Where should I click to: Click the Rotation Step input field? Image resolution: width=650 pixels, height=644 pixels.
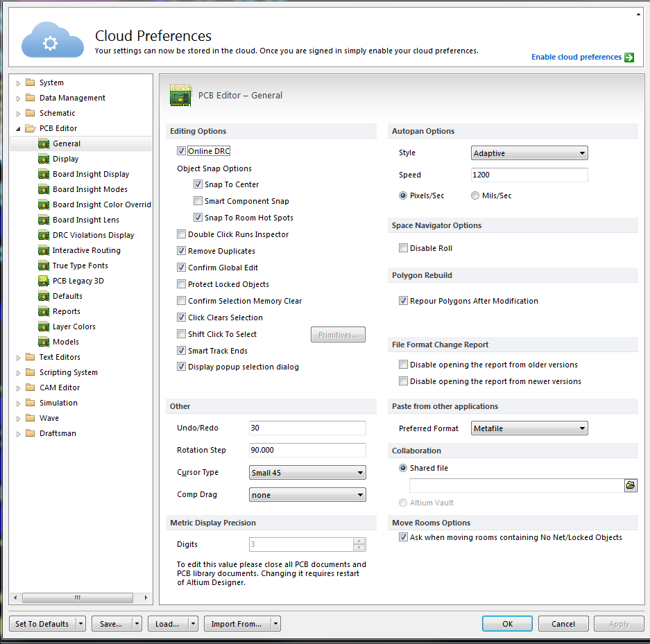pos(307,450)
